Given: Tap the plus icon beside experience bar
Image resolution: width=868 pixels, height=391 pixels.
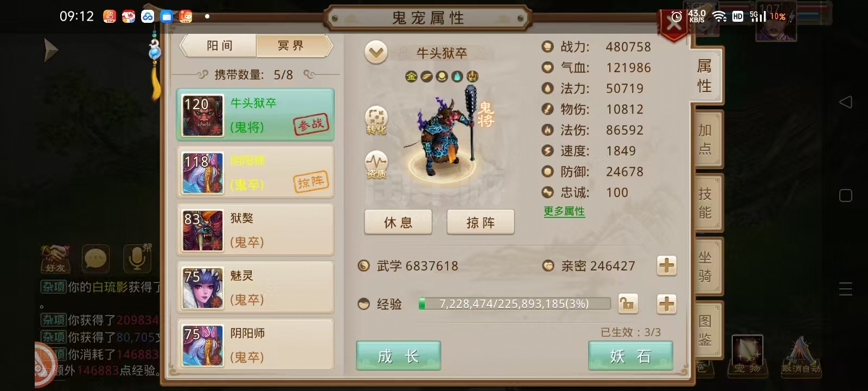Looking at the screenshot, I should click(x=666, y=304).
